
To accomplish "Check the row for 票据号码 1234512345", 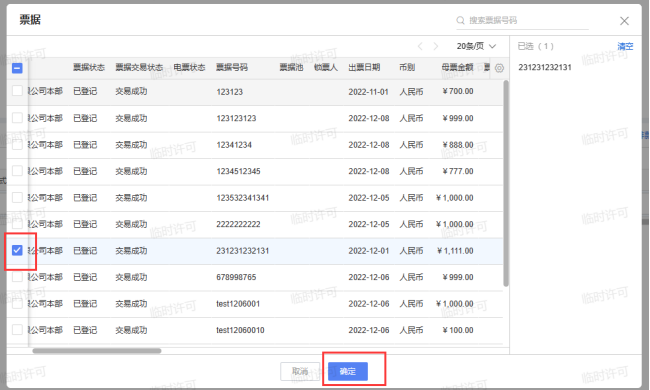I will 17,171.
